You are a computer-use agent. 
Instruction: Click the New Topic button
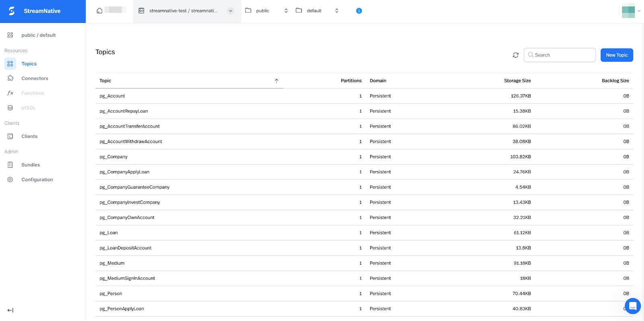pyautogui.click(x=616, y=55)
